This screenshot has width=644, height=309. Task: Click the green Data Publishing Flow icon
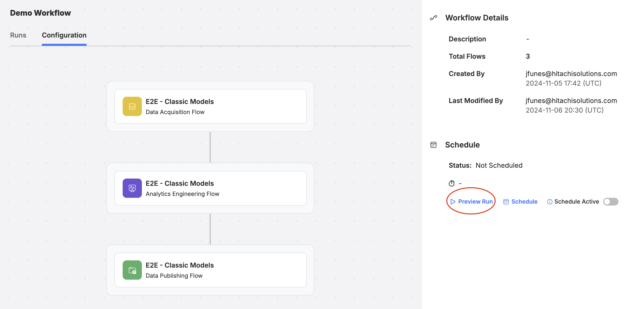(132, 270)
